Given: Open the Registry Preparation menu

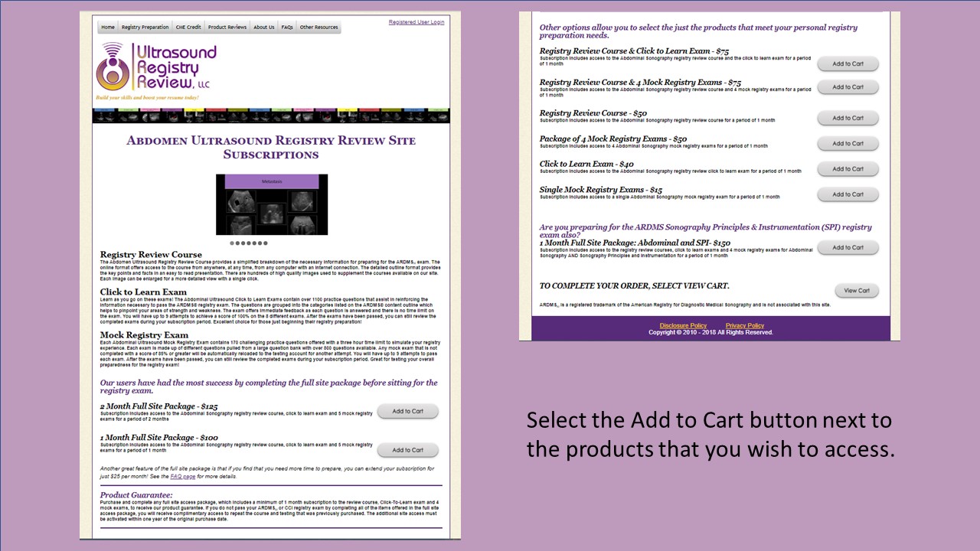Looking at the screenshot, I should (x=145, y=28).
